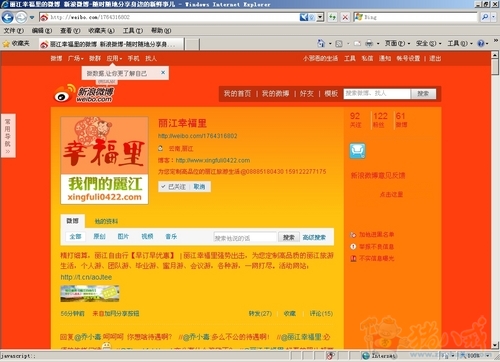Click 加入黑名单 icon link
Image resolution: width=500 pixels, height=362 pixels.
(372, 235)
